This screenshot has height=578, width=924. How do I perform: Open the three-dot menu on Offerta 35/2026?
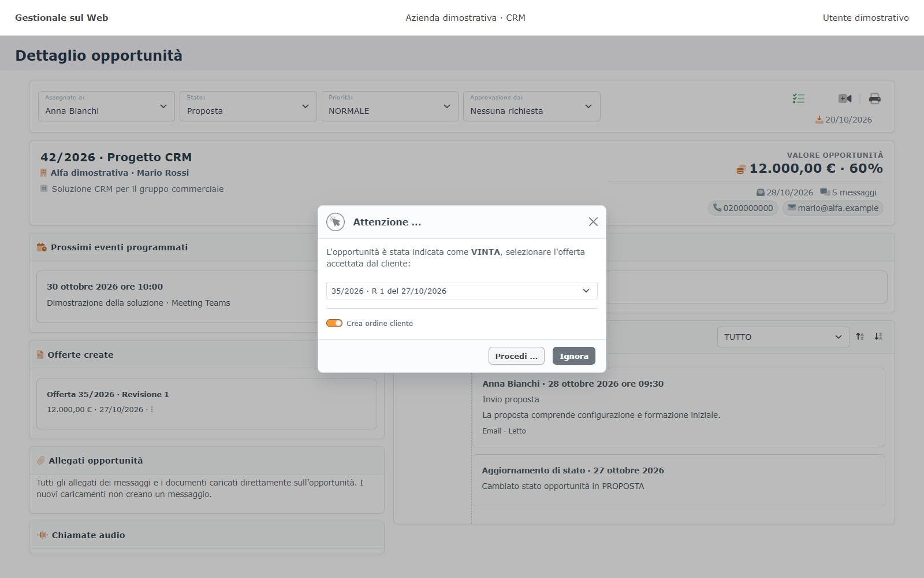pos(152,409)
